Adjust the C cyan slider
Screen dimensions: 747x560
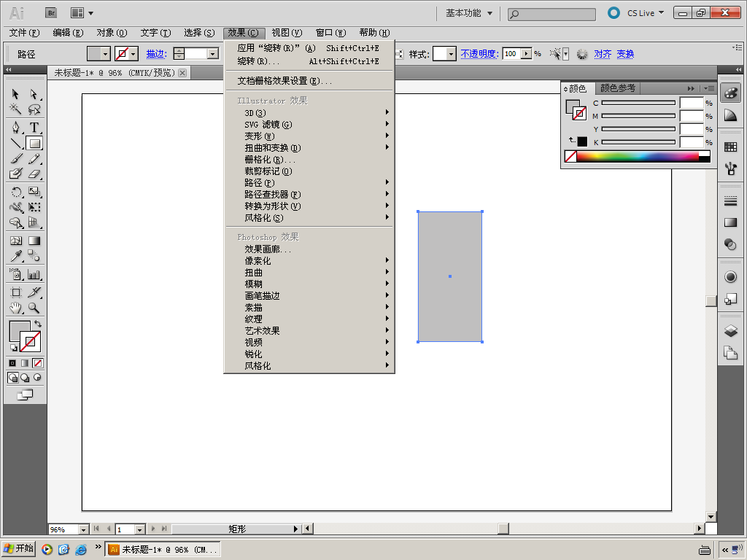point(638,103)
